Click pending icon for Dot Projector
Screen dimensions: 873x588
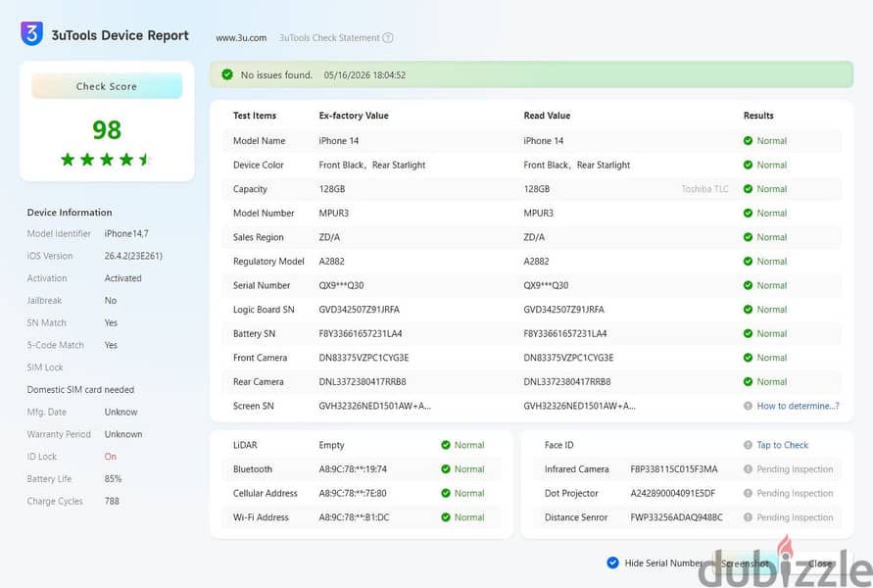(748, 493)
